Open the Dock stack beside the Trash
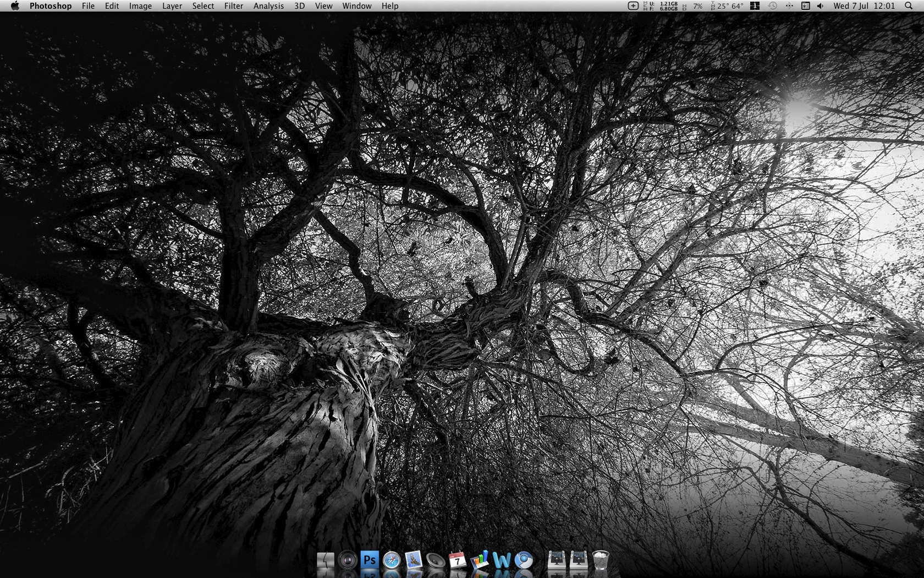This screenshot has width=924, height=578. click(x=579, y=560)
